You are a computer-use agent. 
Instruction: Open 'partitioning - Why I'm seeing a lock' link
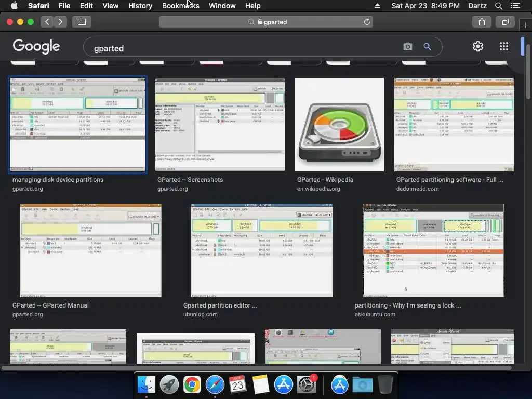[408, 305]
